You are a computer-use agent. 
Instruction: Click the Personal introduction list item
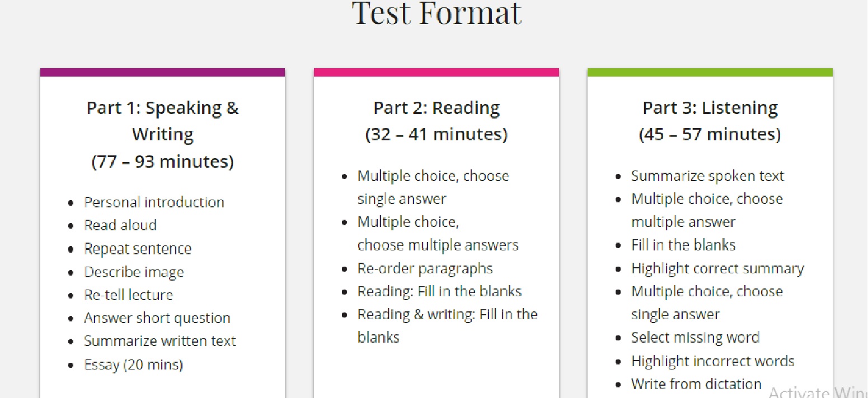(x=154, y=202)
